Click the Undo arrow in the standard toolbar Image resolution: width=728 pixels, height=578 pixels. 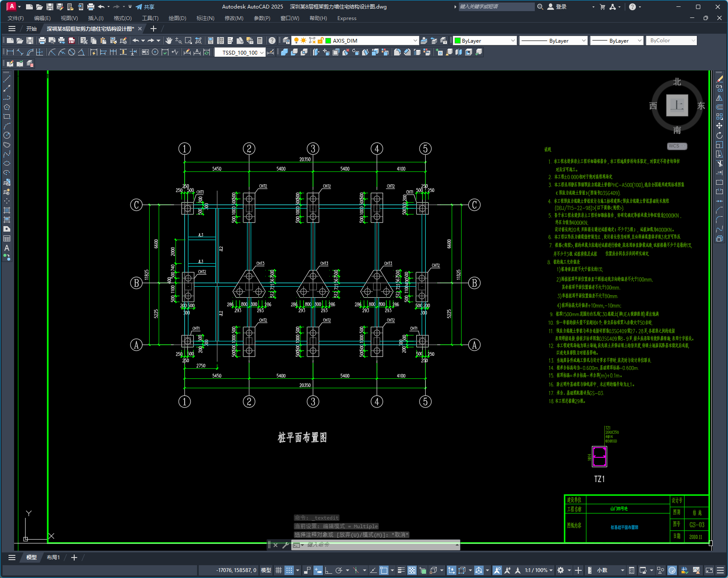click(136, 41)
